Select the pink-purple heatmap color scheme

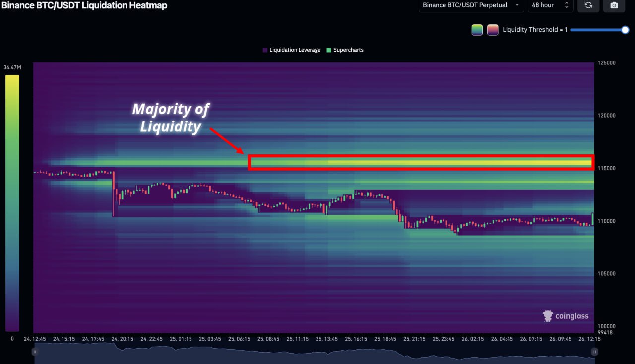(x=493, y=30)
